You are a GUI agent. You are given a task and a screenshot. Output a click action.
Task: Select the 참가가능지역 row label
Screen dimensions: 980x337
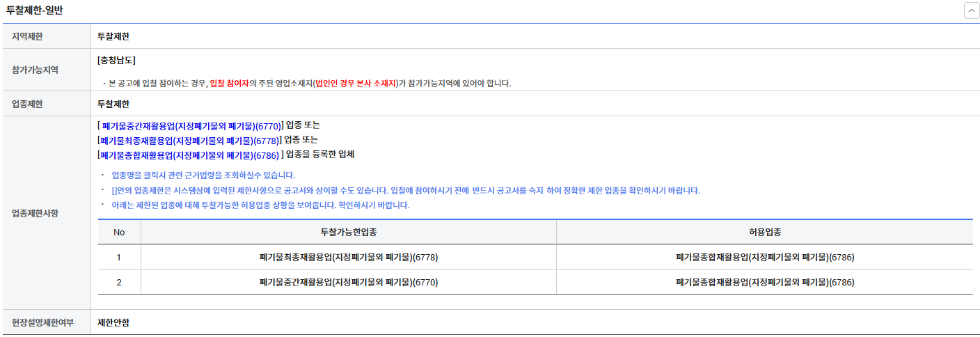click(35, 70)
